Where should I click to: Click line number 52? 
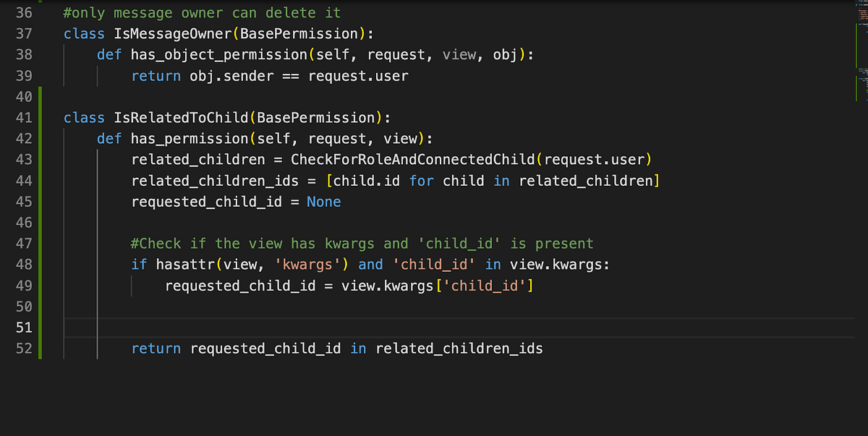(23, 349)
